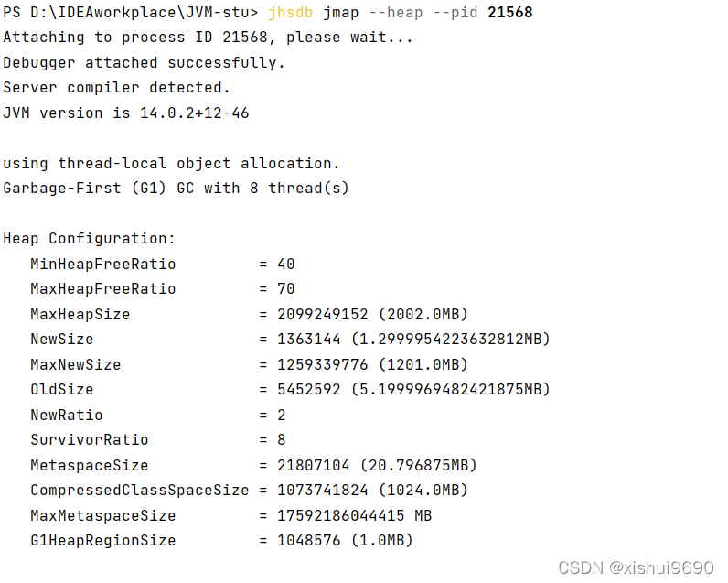
Task: Click the NewRatio label
Action: 67,415
